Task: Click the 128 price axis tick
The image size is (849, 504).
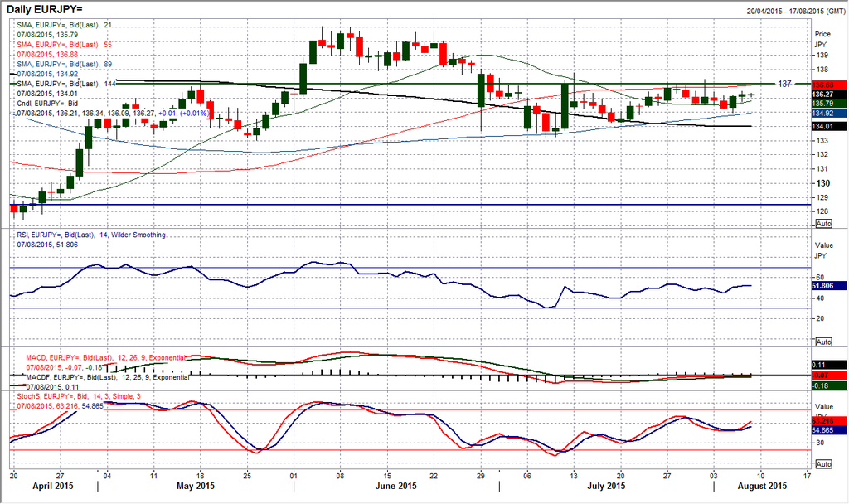Action: [821, 211]
